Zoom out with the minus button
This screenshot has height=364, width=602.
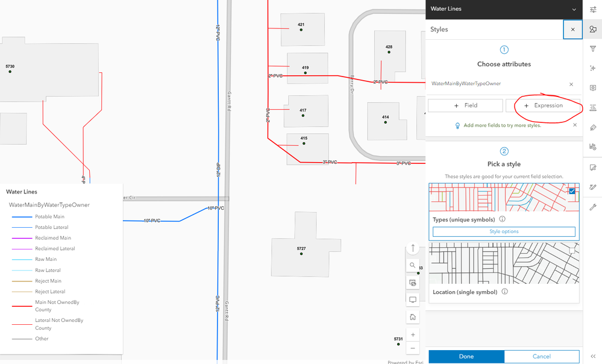[413, 348]
